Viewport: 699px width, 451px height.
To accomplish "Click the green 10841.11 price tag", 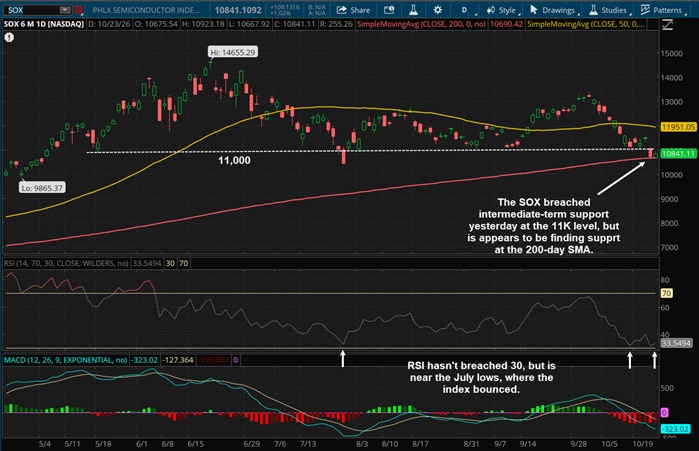I will click(x=678, y=154).
